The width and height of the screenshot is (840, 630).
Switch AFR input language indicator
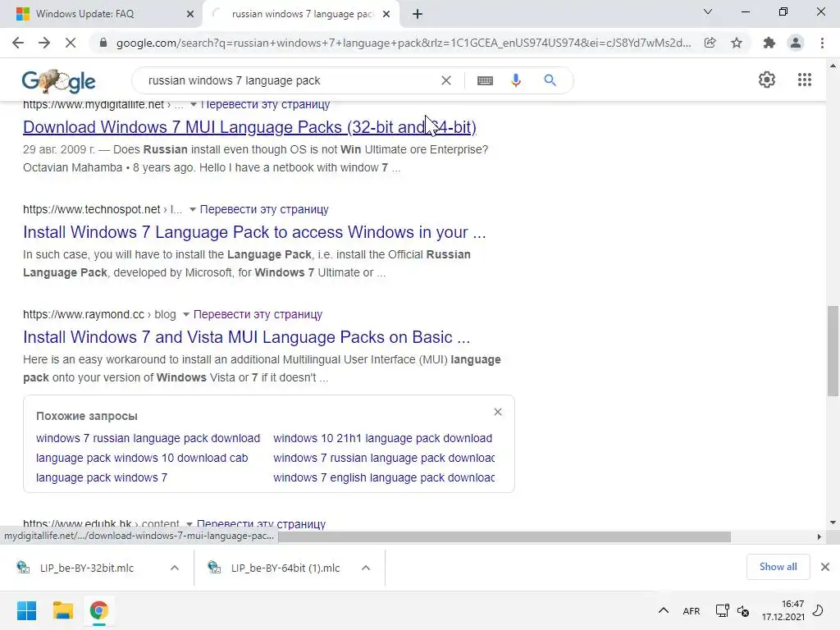click(x=691, y=610)
